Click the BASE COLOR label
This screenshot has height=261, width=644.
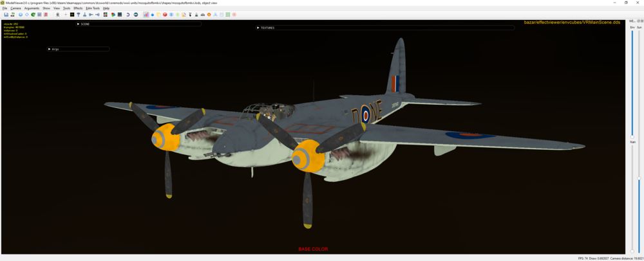[313, 249]
